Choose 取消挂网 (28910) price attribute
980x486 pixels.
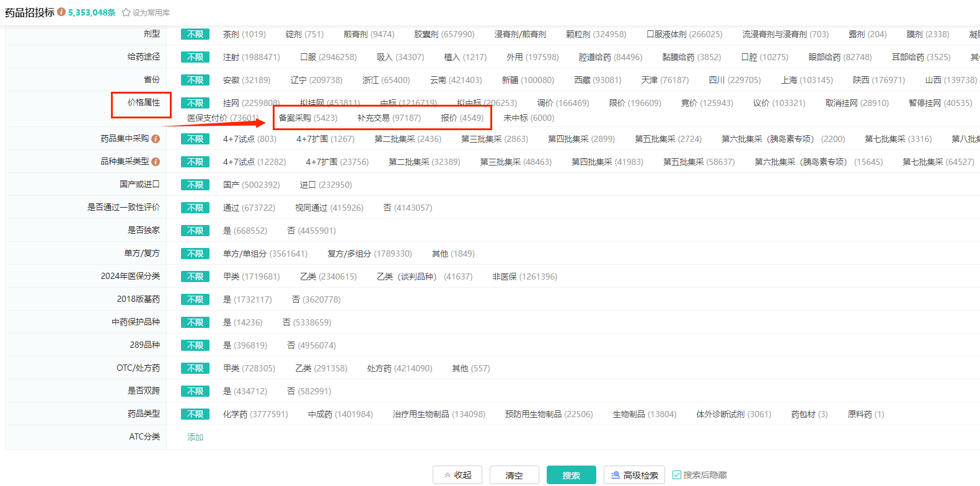click(857, 103)
